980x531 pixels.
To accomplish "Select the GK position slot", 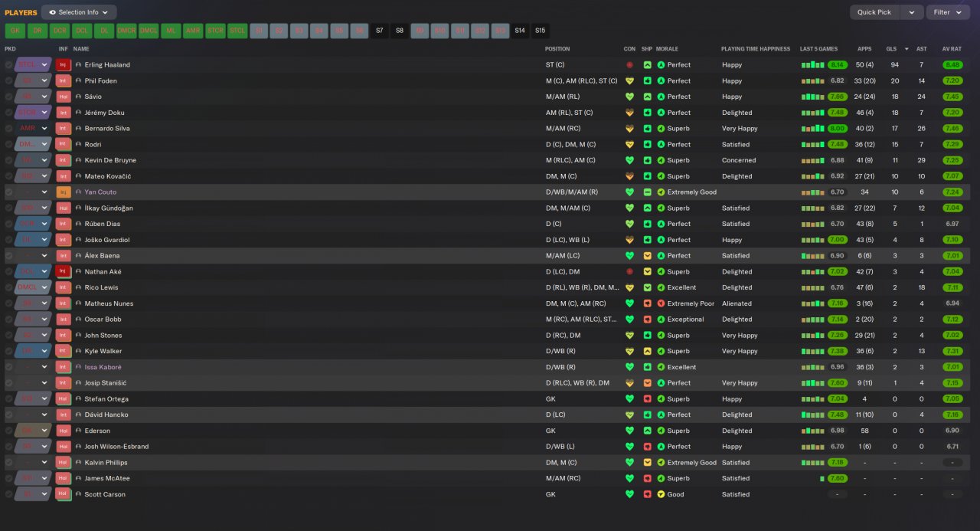I will point(15,31).
